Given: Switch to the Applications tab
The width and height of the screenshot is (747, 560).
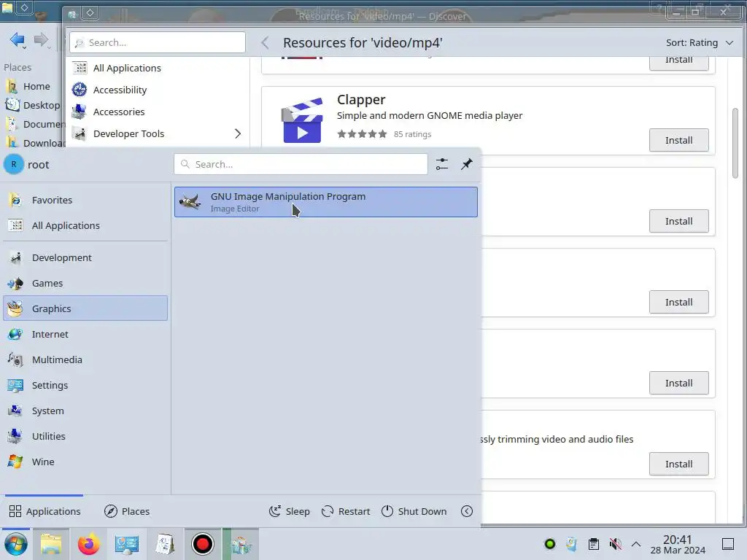Looking at the screenshot, I should (44, 511).
